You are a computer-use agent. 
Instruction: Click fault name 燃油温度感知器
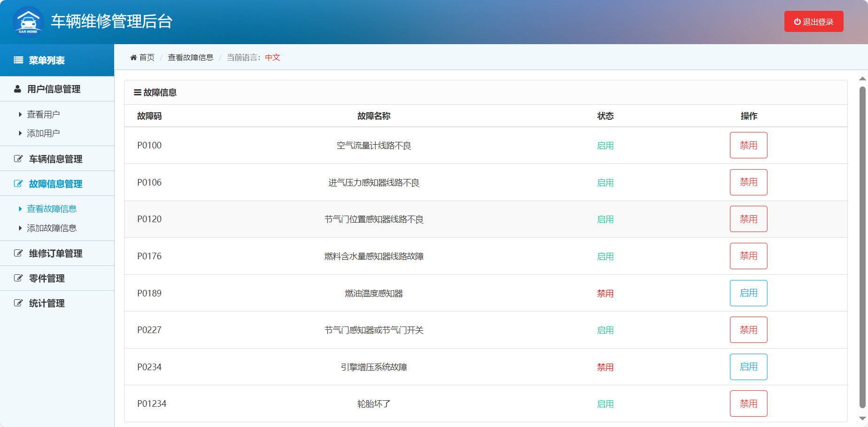pos(374,294)
